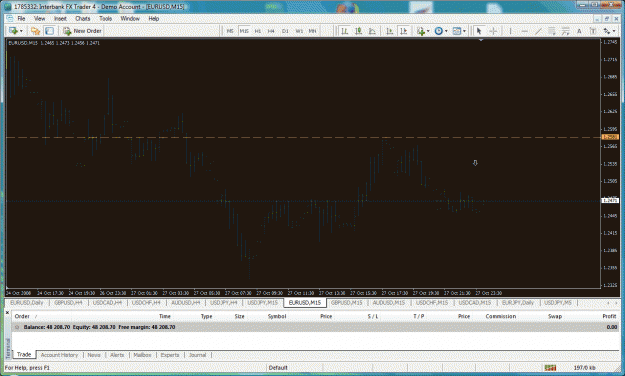
Task: Open the Profiles icon in toolbar
Action: point(35,31)
